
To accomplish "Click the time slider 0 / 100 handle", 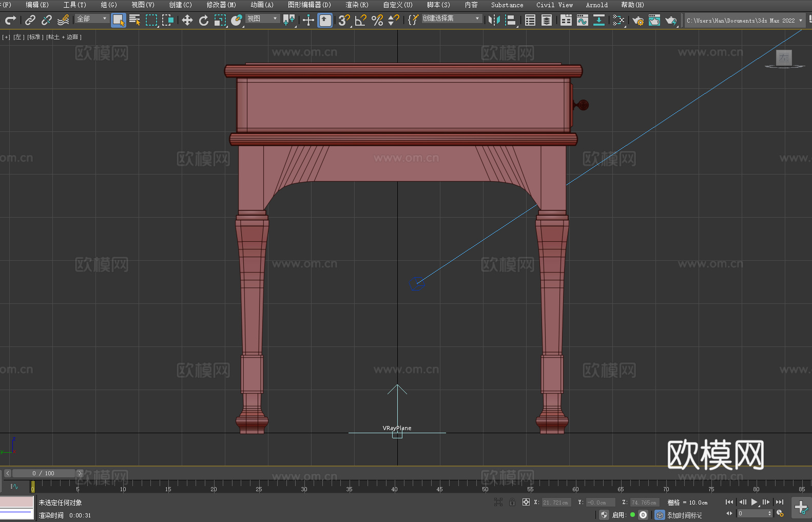I will [x=44, y=473].
